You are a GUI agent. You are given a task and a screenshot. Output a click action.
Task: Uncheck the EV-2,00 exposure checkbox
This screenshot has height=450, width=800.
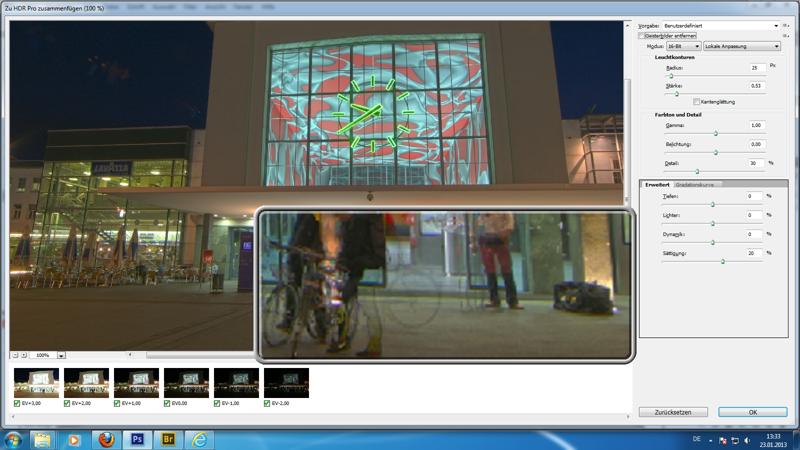(267, 403)
